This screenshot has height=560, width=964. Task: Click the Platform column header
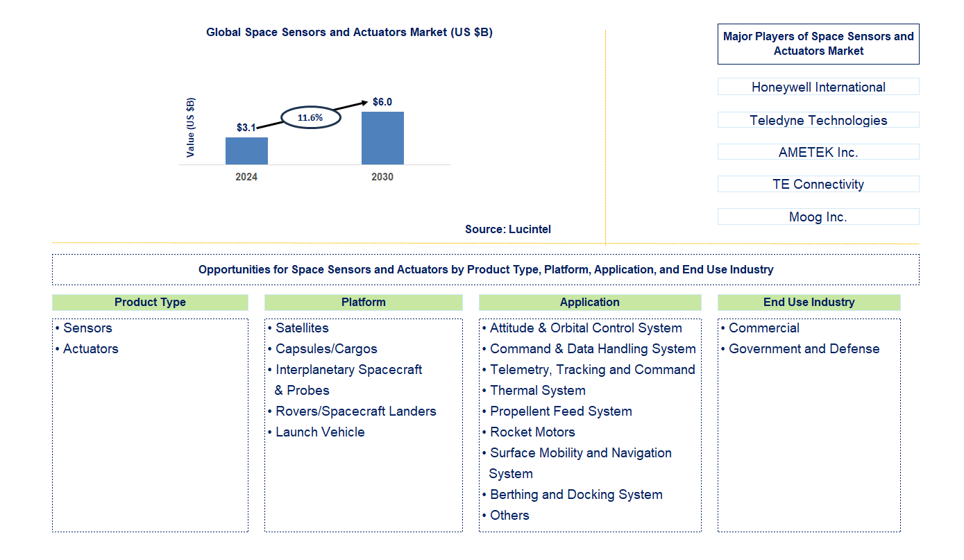tap(364, 302)
